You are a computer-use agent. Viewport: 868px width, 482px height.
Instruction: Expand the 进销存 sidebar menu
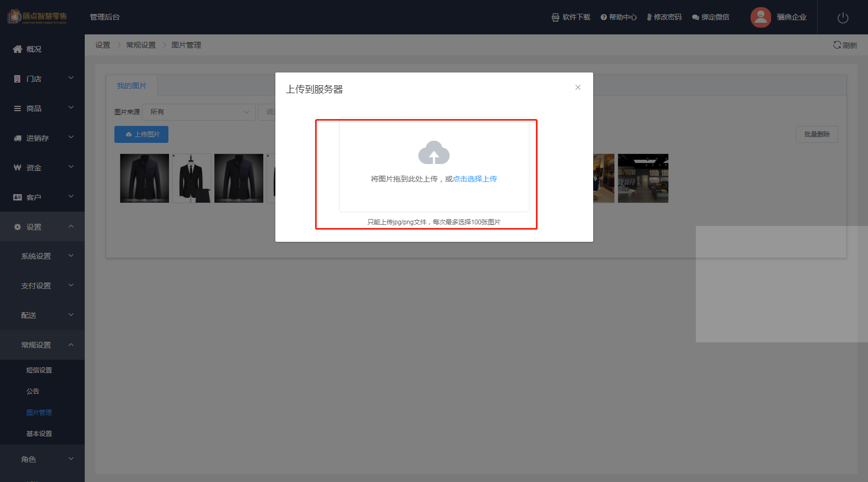[x=42, y=138]
